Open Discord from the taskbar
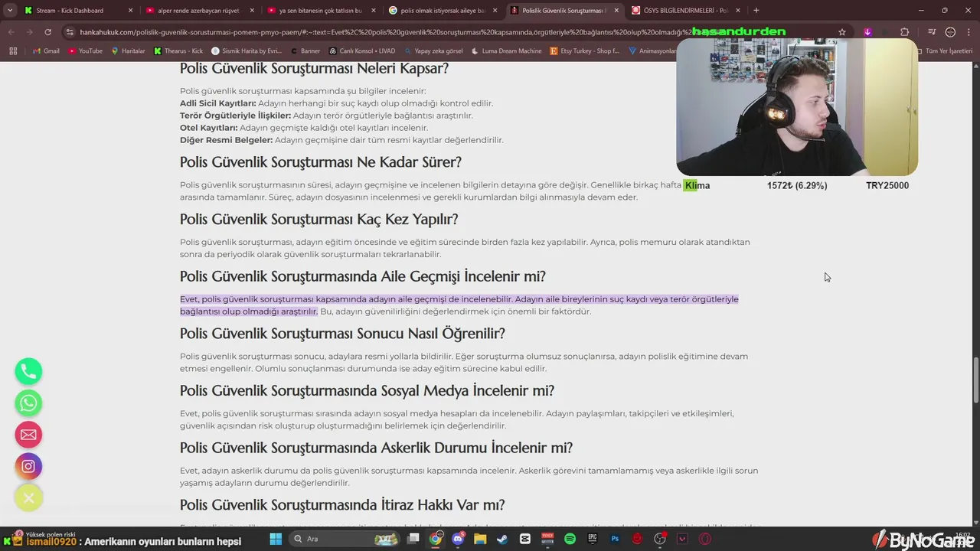The width and height of the screenshot is (980, 551). point(458,539)
